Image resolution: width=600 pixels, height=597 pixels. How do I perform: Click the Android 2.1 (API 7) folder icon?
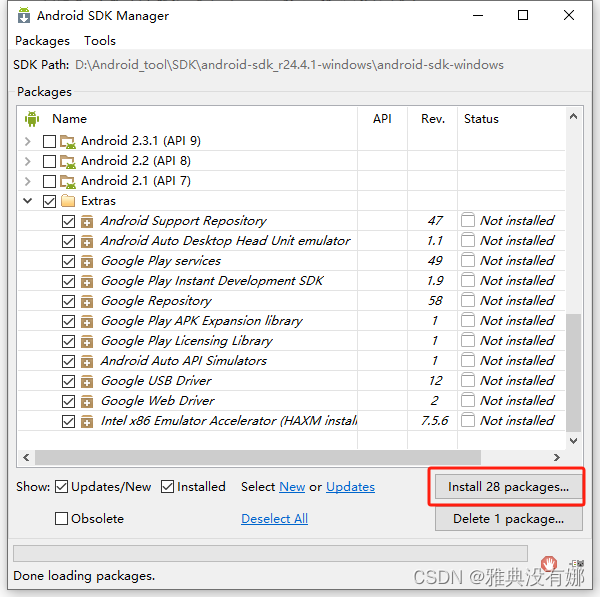(x=68, y=181)
